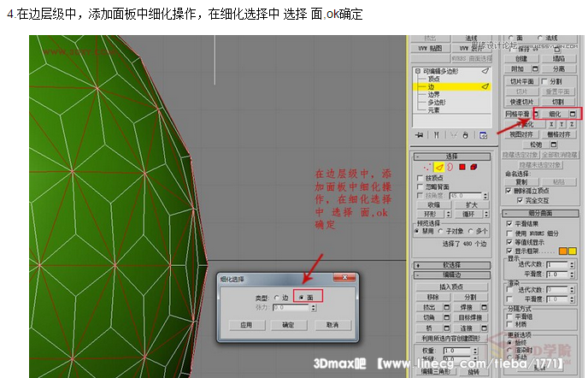The height and width of the screenshot is (378, 588).
Task: Toggle the 分割 checkbox beside 切片平面
Action: pos(544,81)
